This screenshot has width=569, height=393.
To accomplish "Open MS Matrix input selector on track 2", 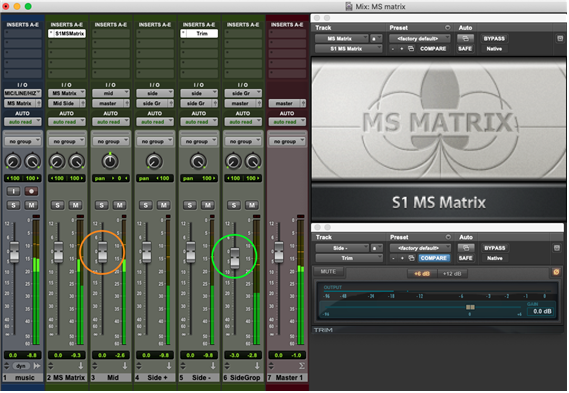I will [x=67, y=93].
